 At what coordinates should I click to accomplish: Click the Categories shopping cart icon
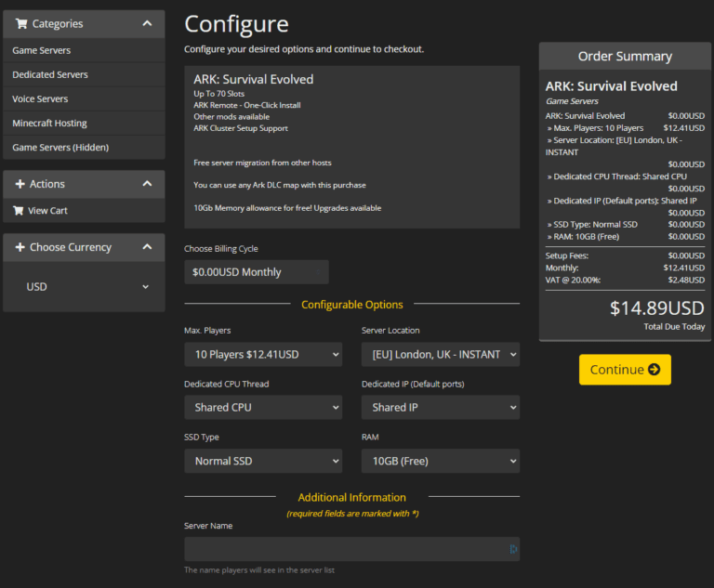pos(21,23)
